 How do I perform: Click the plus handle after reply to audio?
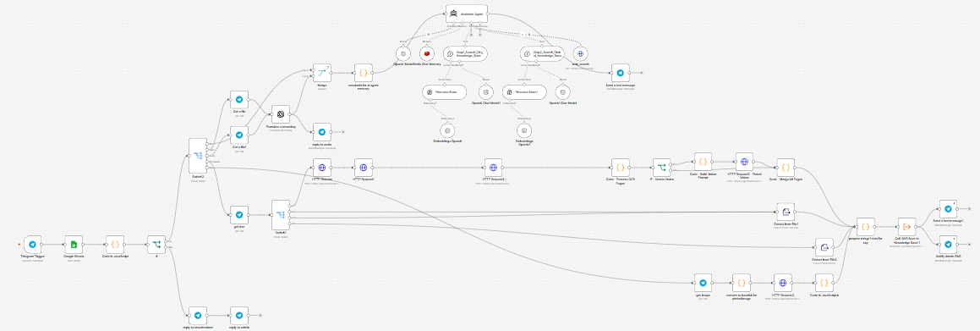342,132
